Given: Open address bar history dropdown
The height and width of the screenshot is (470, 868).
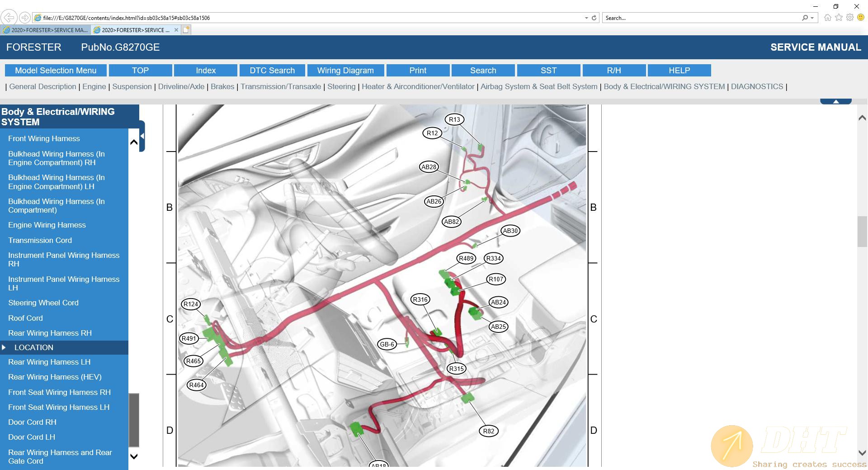Looking at the screenshot, I should pos(586,18).
